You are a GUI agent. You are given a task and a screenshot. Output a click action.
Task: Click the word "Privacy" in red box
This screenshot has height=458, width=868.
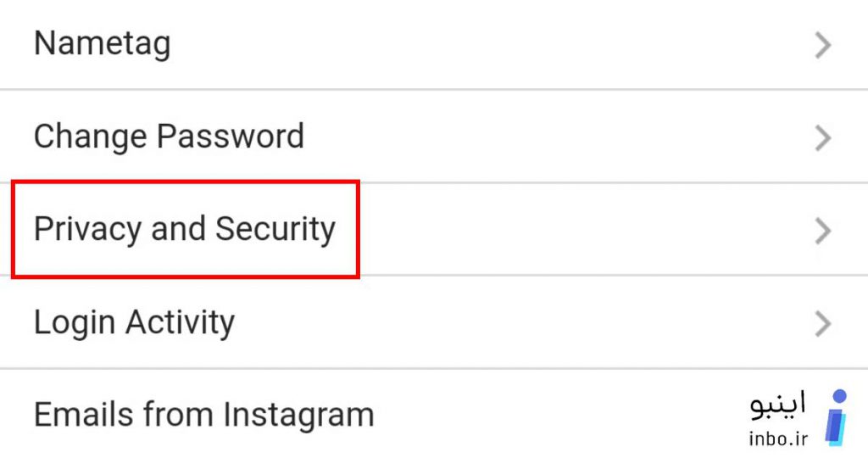coord(87,231)
